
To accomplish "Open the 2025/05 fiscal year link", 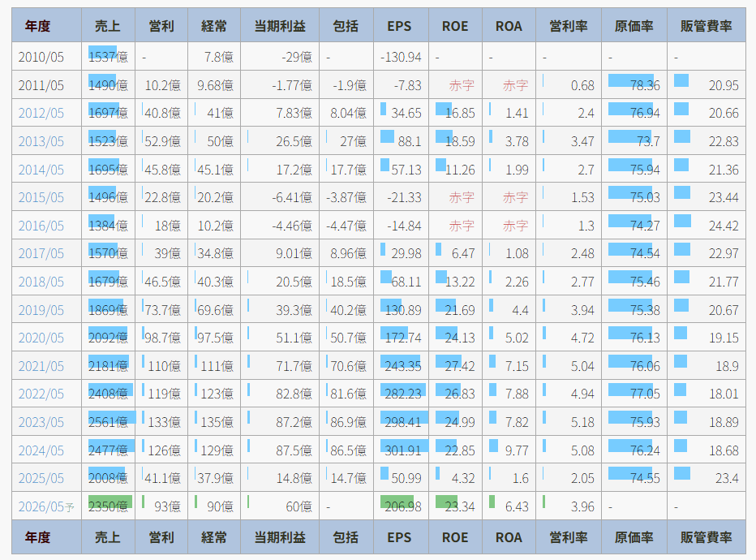I will (41, 479).
